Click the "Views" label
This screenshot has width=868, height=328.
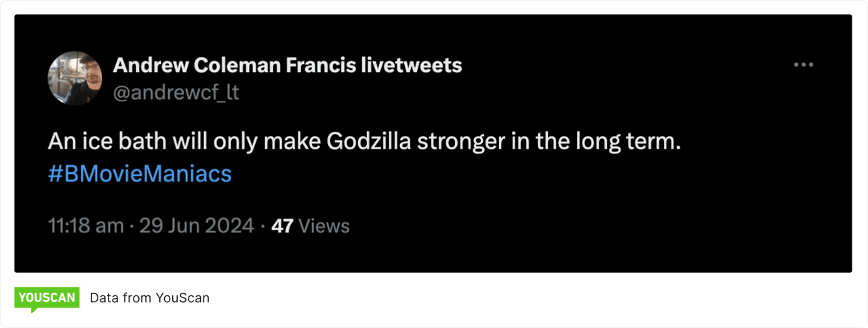(324, 225)
